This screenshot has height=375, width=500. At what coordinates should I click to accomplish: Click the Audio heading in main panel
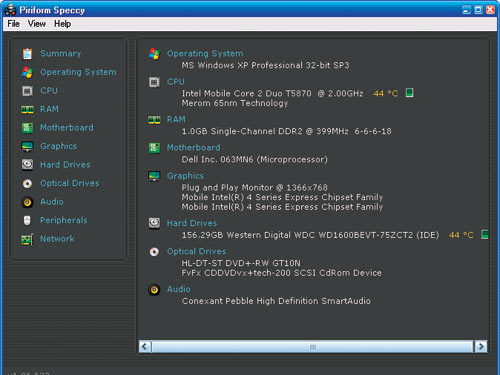click(x=179, y=290)
